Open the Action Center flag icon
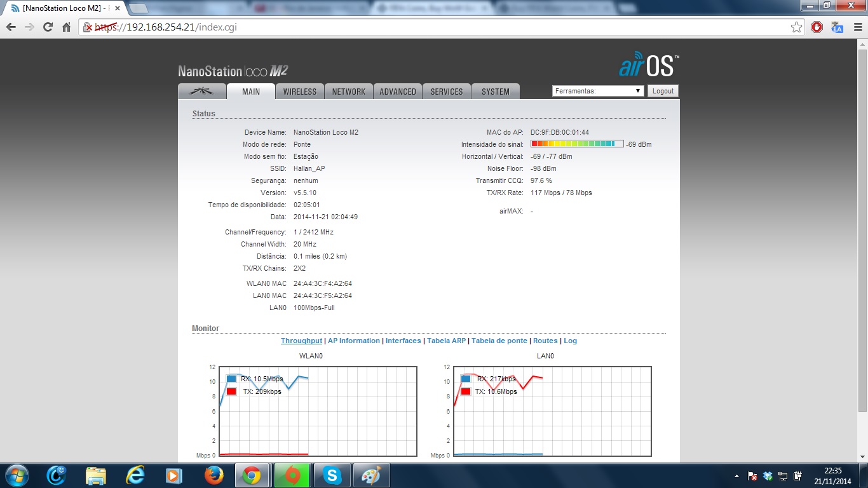Image resolution: width=868 pixels, height=488 pixels. [752, 475]
